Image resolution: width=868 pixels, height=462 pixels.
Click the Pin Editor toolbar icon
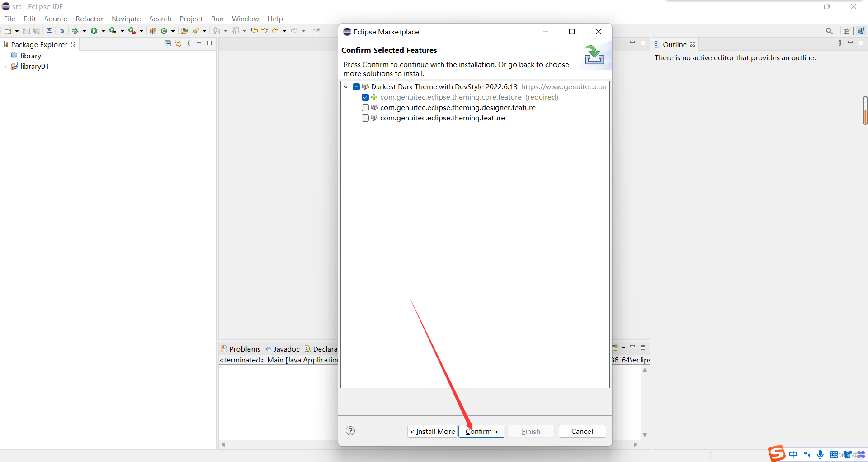316,31
